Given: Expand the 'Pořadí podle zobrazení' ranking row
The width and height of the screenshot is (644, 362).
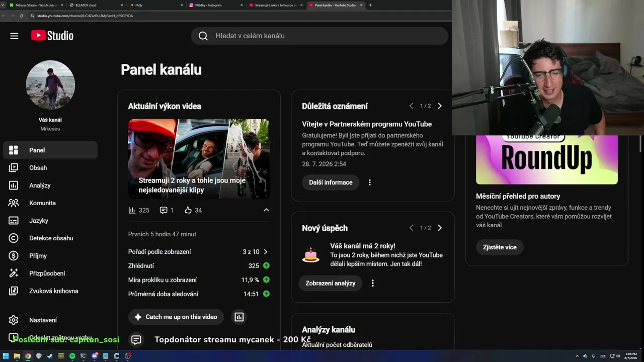Looking at the screenshot, I should tap(199, 252).
